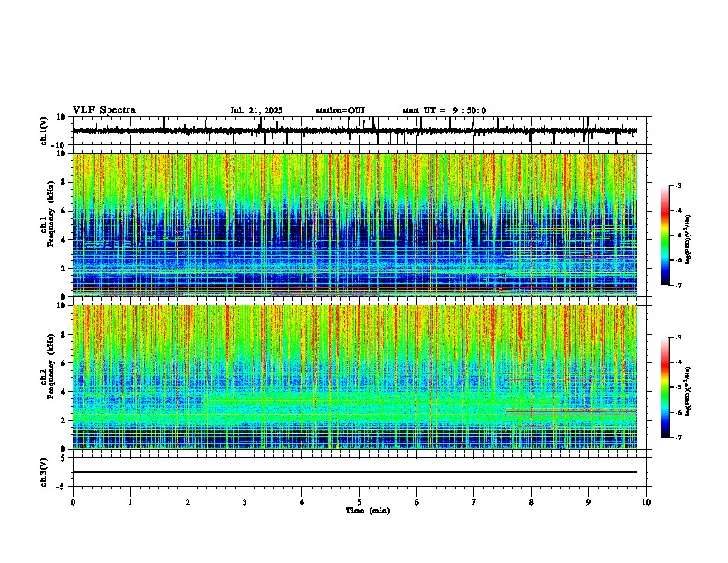The height and width of the screenshot is (563, 728).
Task: Click the ch.1 spectrogram color scale bar
Action: coord(665,236)
